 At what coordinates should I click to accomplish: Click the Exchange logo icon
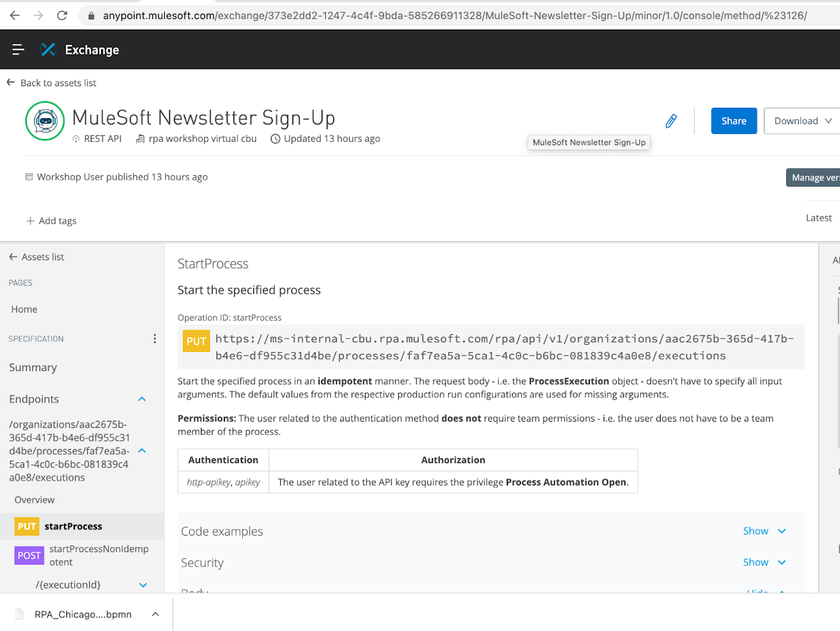coord(49,50)
